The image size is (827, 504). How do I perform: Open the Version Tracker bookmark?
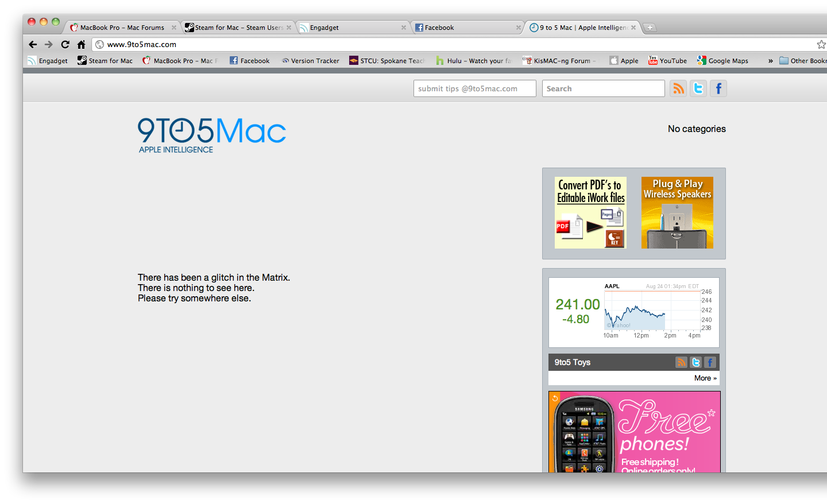[310, 61]
